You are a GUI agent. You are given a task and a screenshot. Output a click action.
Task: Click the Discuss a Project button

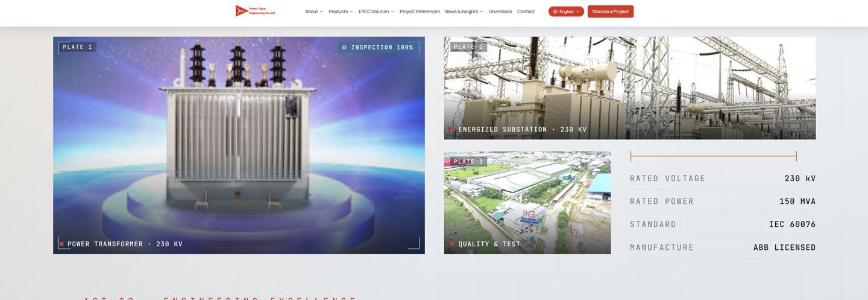[x=611, y=11]
